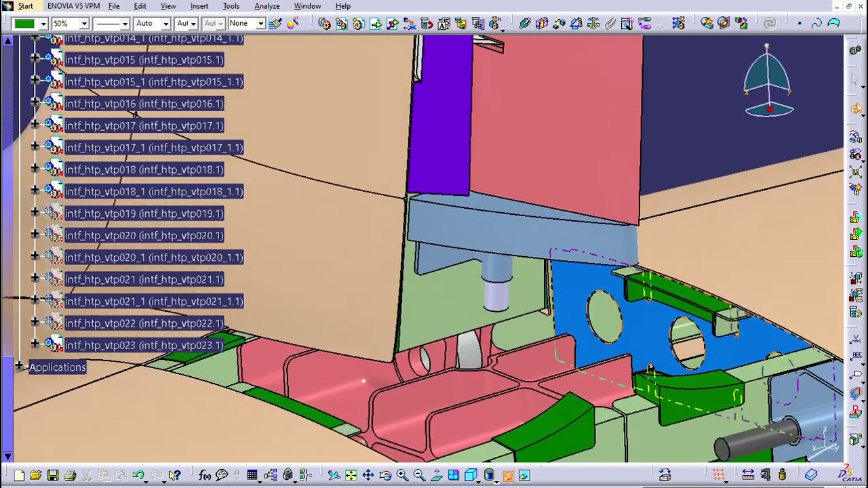Select intf_htp_vtp022 tree item
868x488 pixels.
(144, 323)
